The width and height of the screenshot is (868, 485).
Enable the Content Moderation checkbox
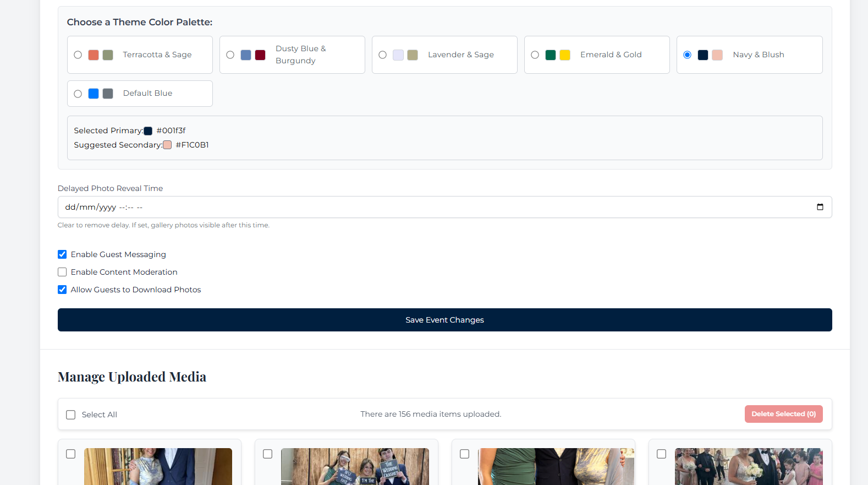pyautogui.click(x=62, y=272)
